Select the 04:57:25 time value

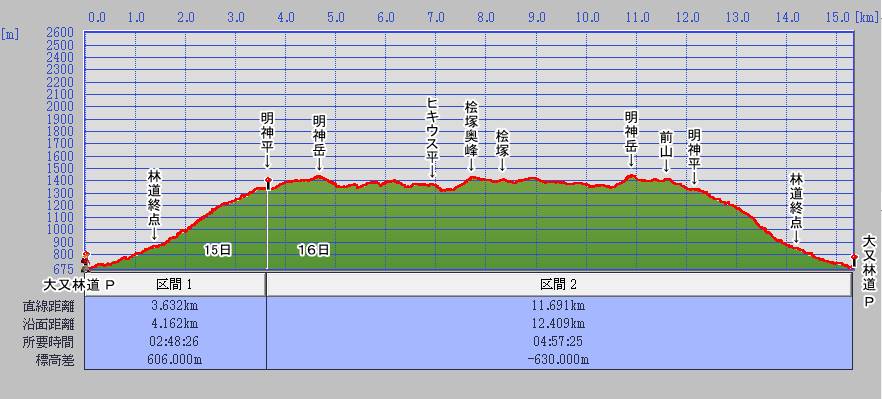click(x=559, y=342)
